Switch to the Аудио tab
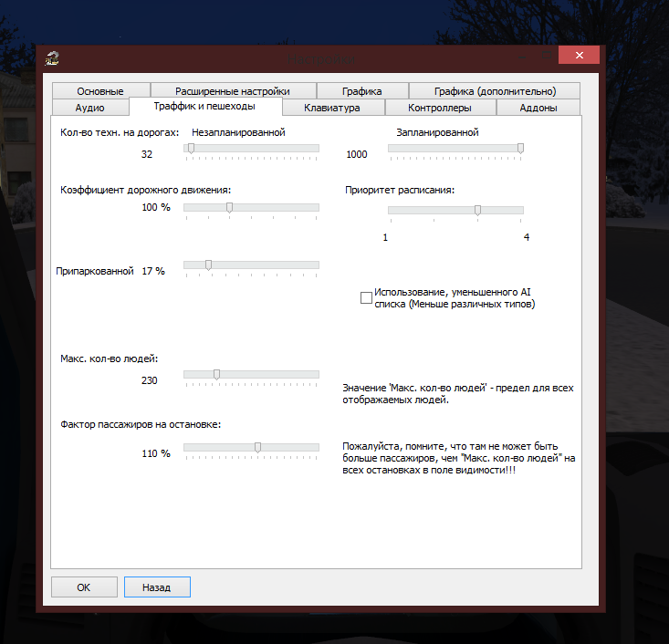This screenshot has height=644, width=669. tap(90, 108)
